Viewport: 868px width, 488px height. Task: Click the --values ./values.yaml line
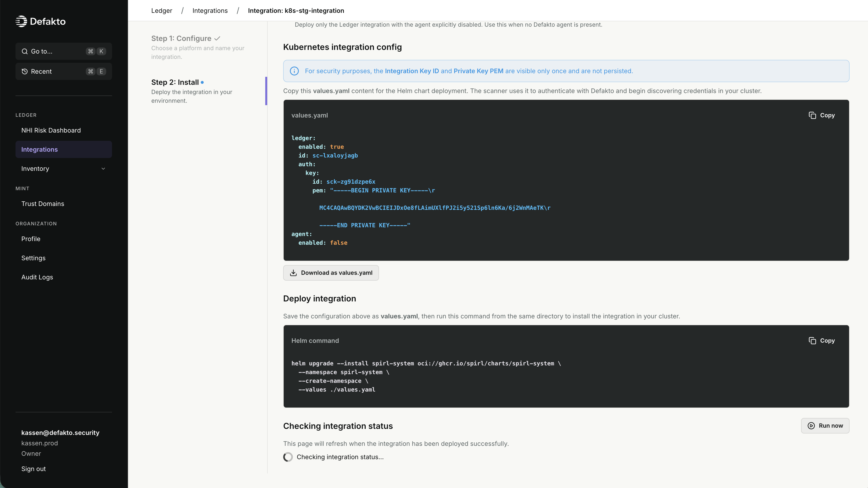(x=337, y=390)
